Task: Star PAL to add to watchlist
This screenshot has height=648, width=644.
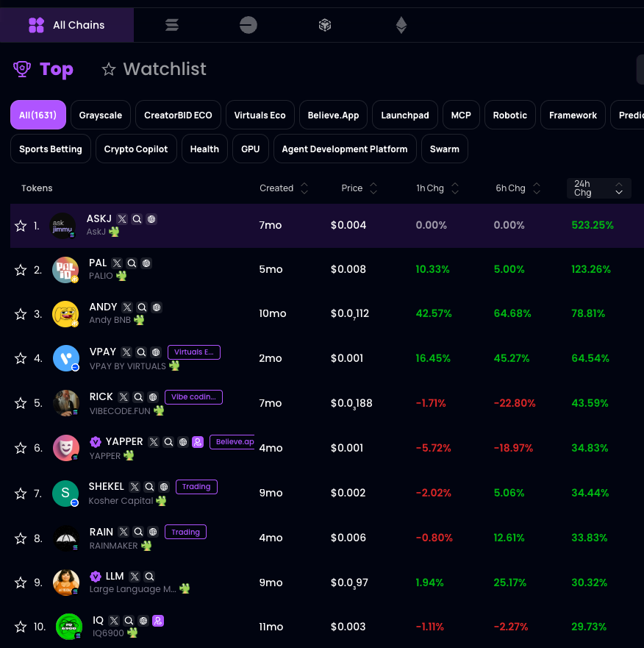Action: (x=21, y=270)
